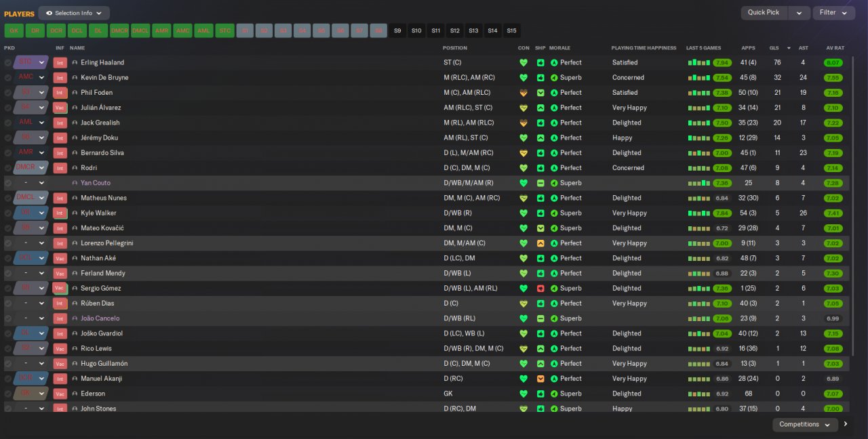Open Matheus Nunes' DMCL position dropdown
This screenshot has height=439, width=868.
click(x=31, y=198)
